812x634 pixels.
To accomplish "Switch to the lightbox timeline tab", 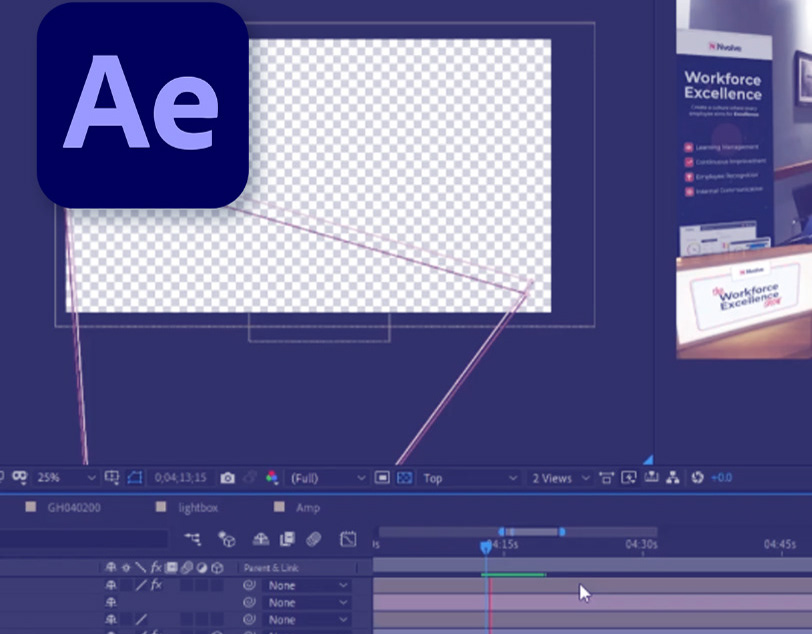I will click(198, 508).
